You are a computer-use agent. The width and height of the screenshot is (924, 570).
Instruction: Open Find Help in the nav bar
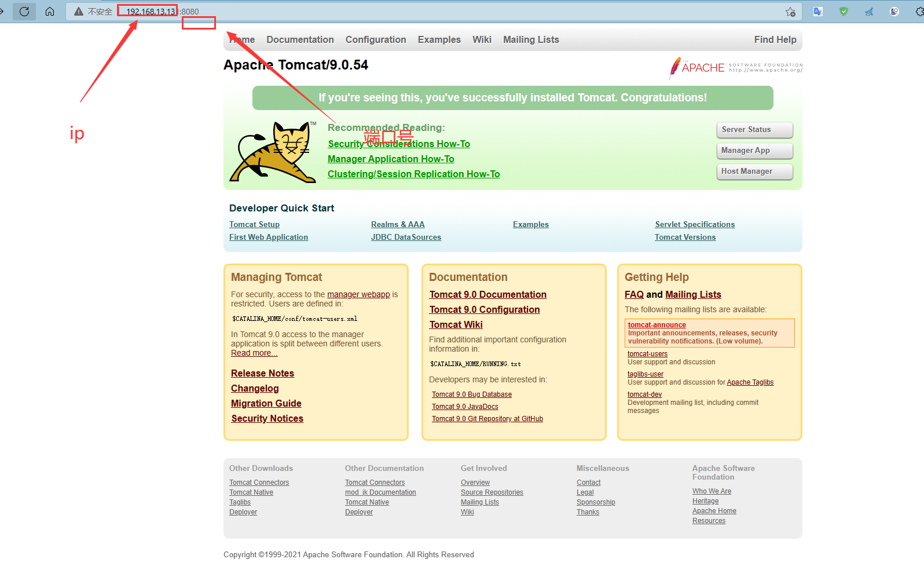[775, 39]
